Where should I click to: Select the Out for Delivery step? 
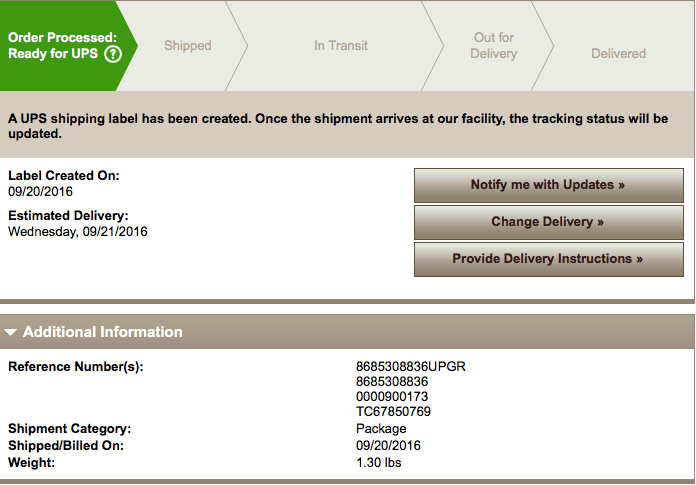pos(494,45)
